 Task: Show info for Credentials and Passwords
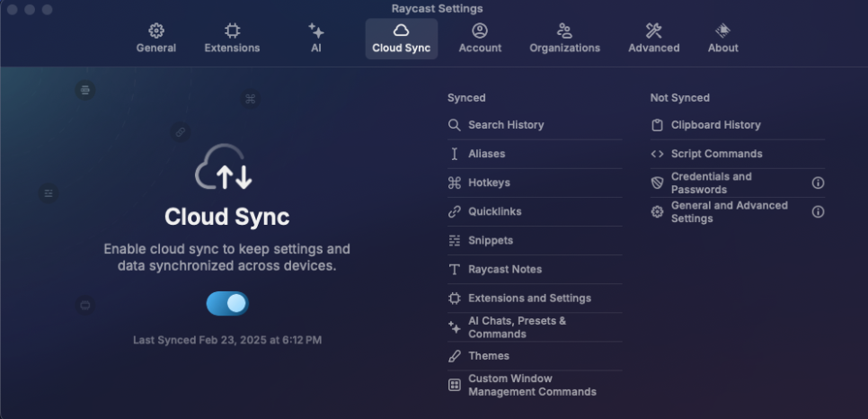tap(818, 183)
